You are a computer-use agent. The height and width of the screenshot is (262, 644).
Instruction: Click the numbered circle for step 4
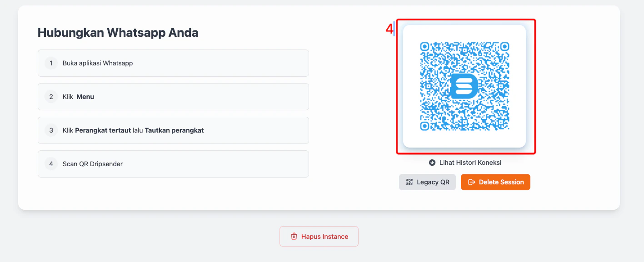point(50,164)
